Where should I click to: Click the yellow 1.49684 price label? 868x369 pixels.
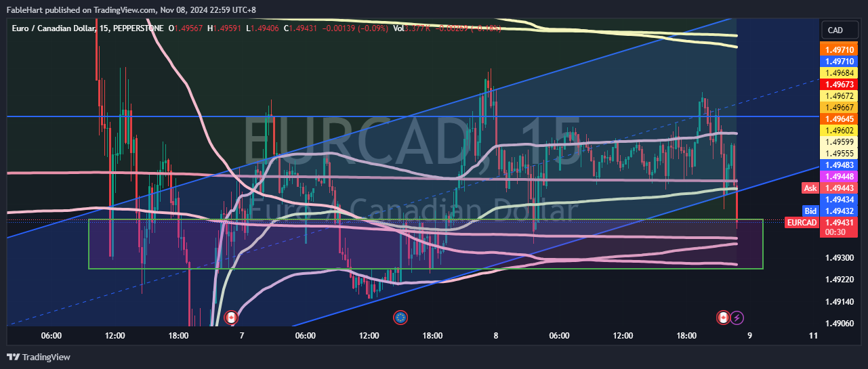coord(840,72)
